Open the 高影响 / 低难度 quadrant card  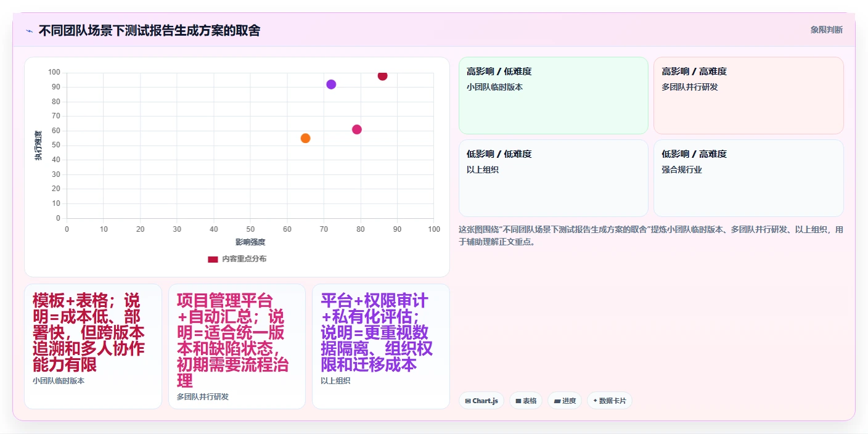(x=554, y=96)
